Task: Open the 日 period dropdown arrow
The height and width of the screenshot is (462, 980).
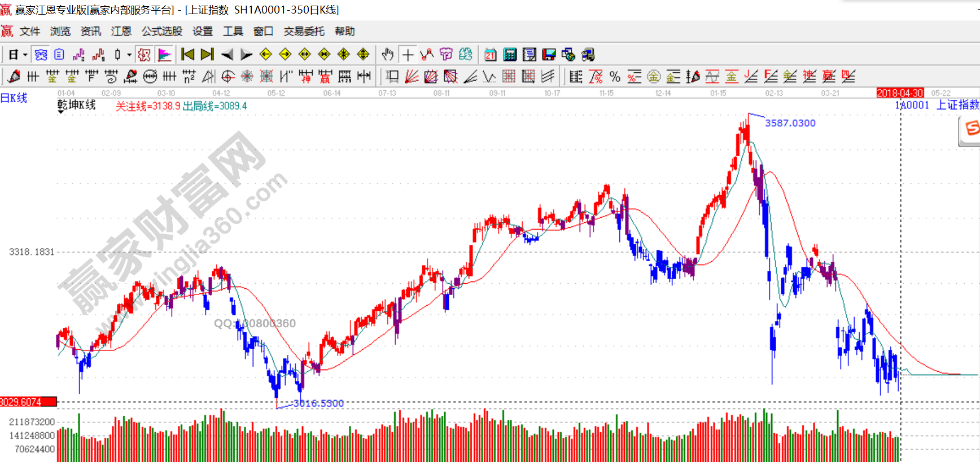Action: (x=25, y=55)
